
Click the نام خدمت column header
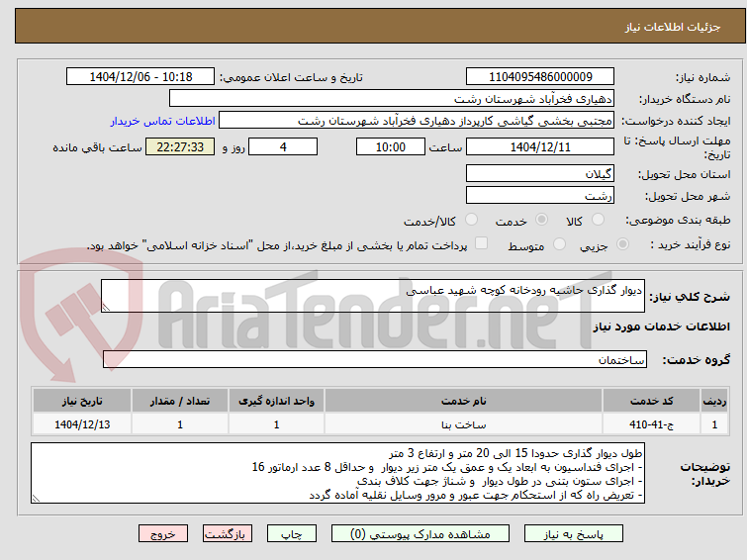[464, 401]
